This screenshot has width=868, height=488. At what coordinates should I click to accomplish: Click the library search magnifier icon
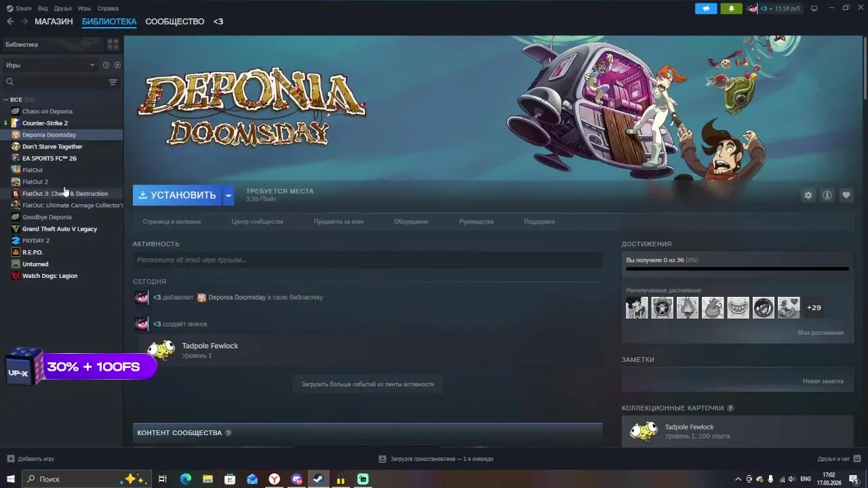click(9, 82)
